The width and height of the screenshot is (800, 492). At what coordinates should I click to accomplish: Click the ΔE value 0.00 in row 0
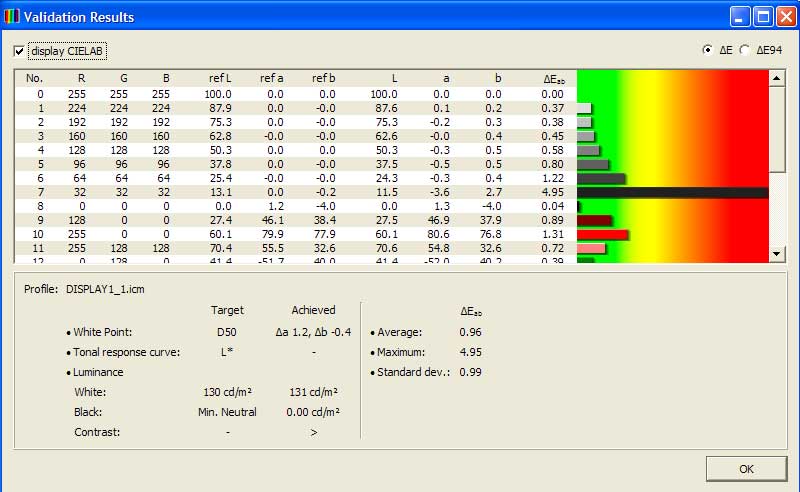[x=553, y=94]
